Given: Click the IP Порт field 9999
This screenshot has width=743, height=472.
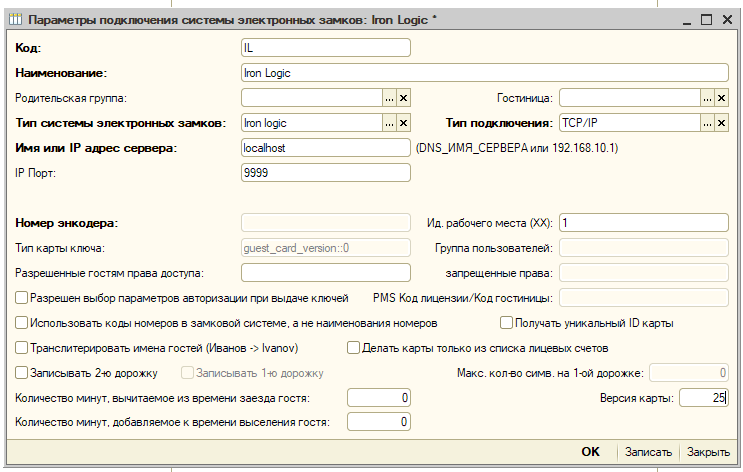Looking at the screenshot, I should [326, 173].
